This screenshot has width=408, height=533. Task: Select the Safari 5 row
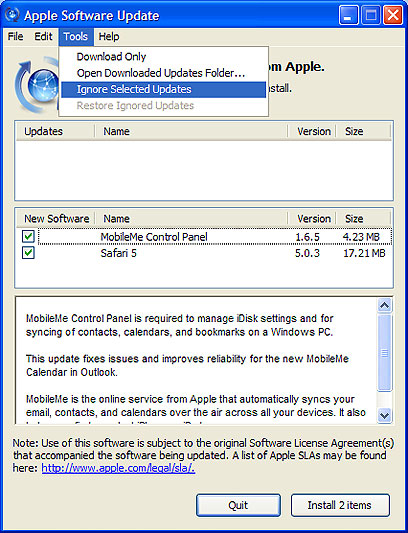pyautogui.click(x=204, y=253)
